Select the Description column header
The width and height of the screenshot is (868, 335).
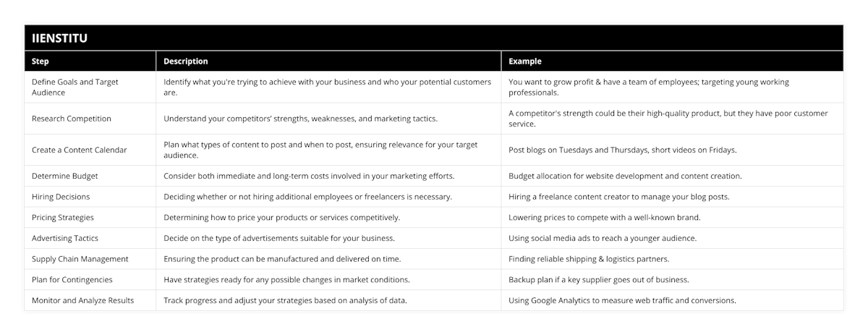click(x=186, y=62)
